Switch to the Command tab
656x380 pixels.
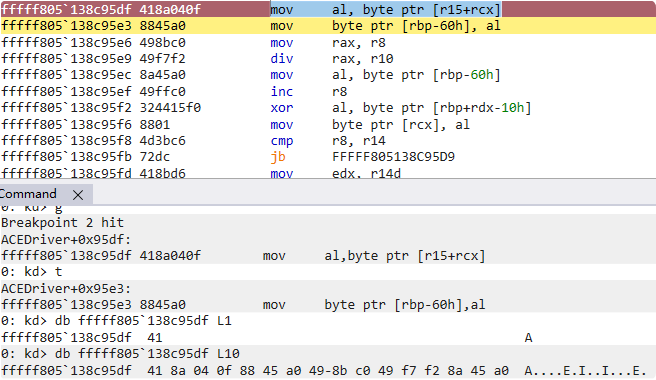tap(28, 194)
